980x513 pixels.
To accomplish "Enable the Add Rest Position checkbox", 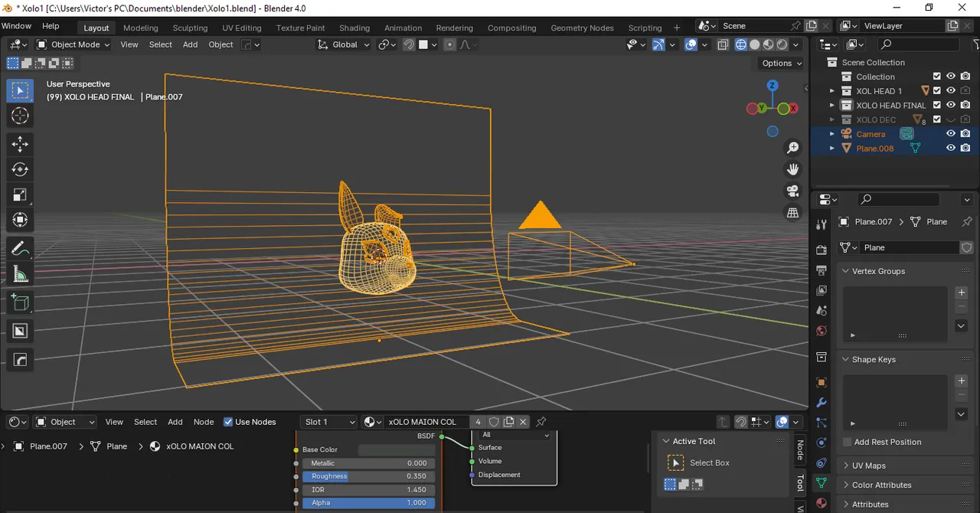I will point(847,442).
